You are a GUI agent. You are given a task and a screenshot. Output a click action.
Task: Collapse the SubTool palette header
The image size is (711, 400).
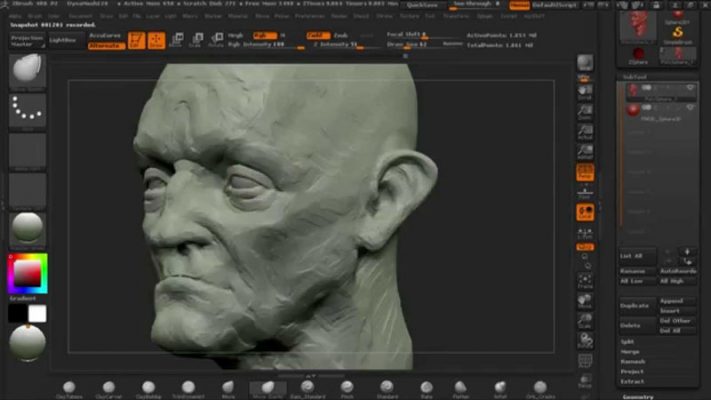pyautogui.click(x=636, y=76)
